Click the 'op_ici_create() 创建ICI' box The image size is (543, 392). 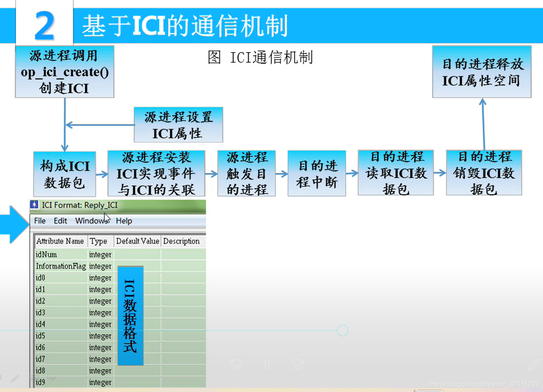(x=65, y=72)
